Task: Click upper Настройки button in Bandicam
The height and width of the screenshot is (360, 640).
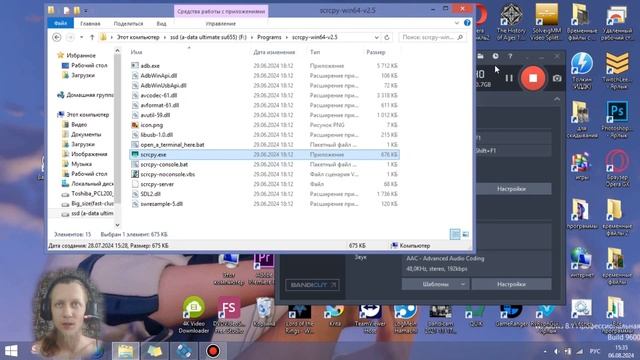Action: click(x=511, y=189)
